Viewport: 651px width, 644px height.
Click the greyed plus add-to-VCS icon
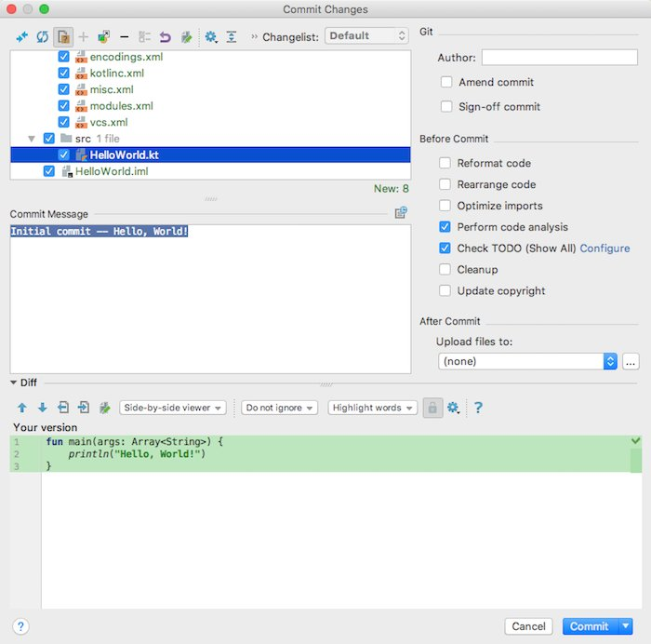pos(84,37)
